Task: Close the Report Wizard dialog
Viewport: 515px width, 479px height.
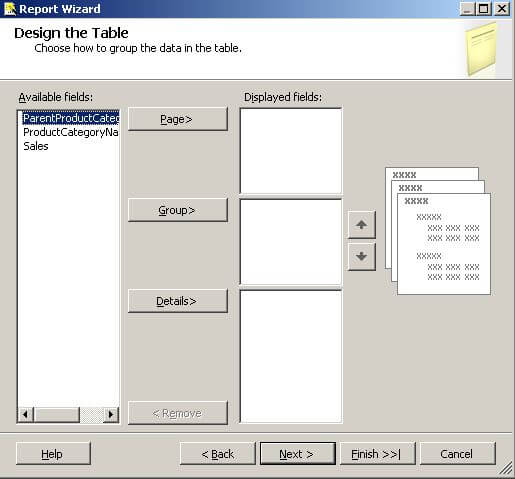Action: 502,9
